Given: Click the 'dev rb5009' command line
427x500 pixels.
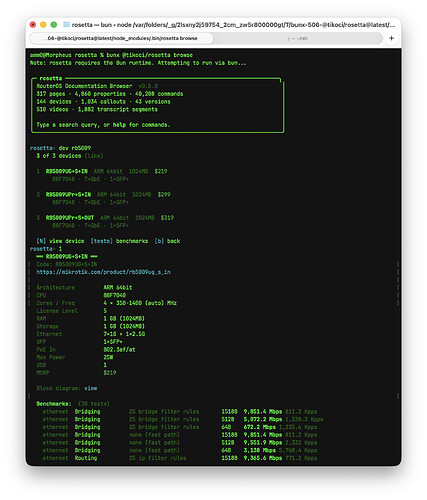Looking at the screenshot, I should [75, 148].
